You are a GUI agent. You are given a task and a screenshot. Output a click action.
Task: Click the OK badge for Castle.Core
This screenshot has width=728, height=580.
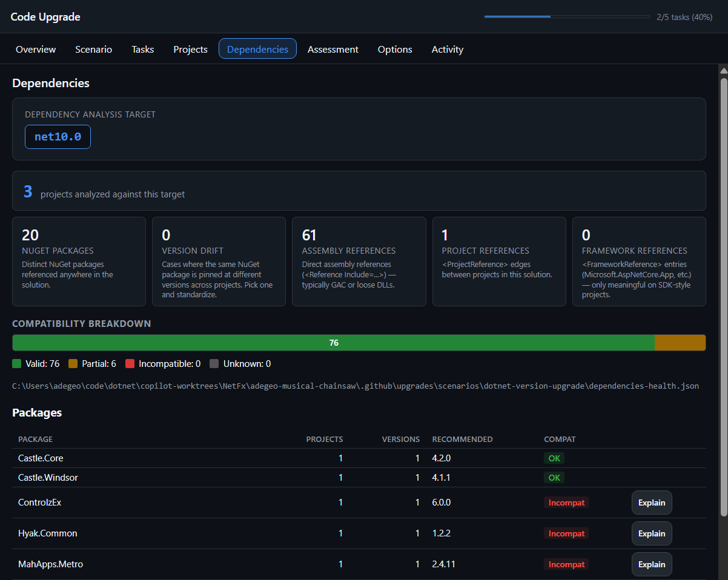click(x=554, y=458)
